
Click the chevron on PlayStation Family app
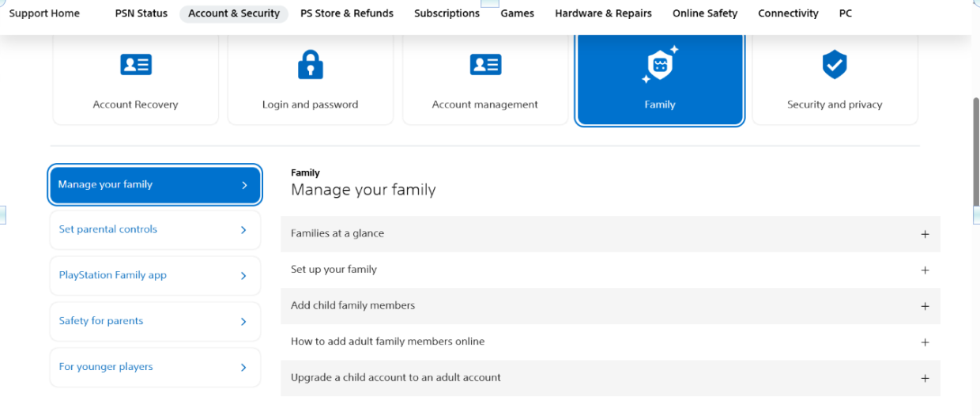pos(243,276)
